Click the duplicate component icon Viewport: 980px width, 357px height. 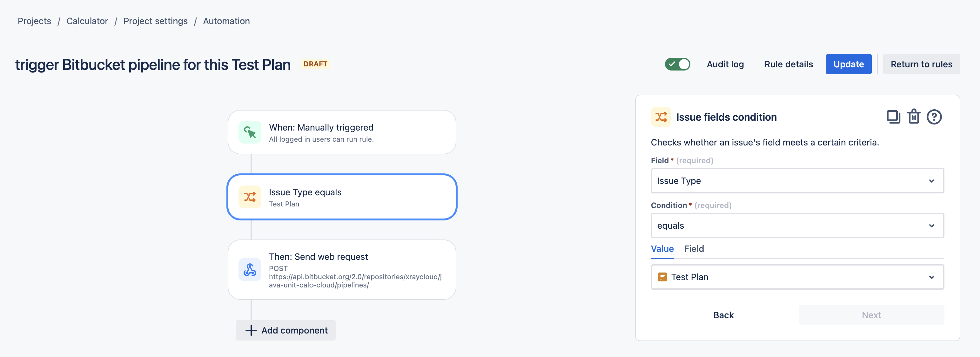coord(893,117)
